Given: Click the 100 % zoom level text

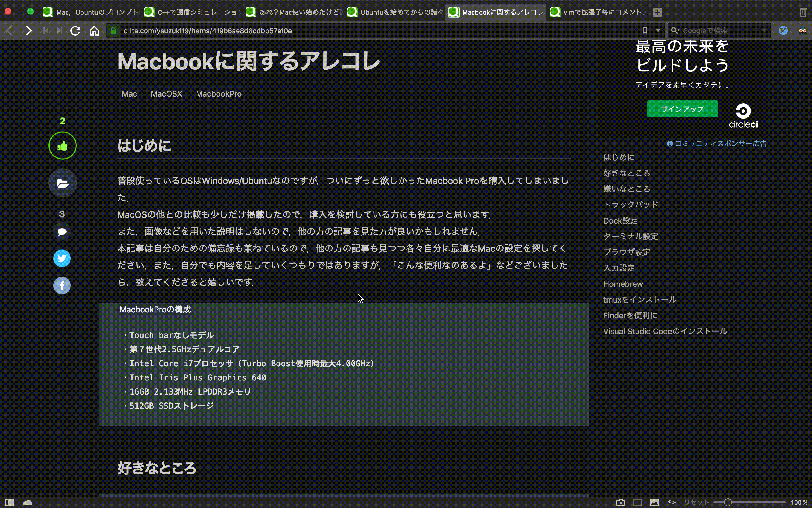Looking at the screenshot, I should pyautogui.click(x=799, y=502).
